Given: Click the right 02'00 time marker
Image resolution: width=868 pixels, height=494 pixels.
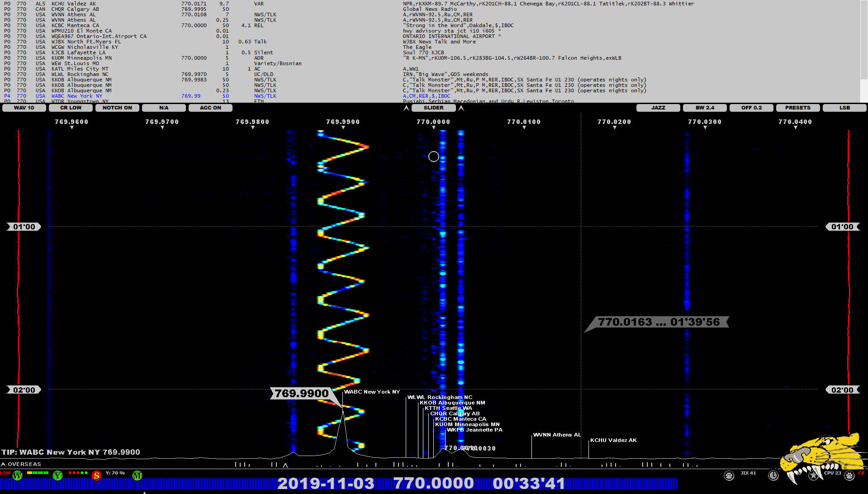Looking at the screenshot, I should point(842,390).
